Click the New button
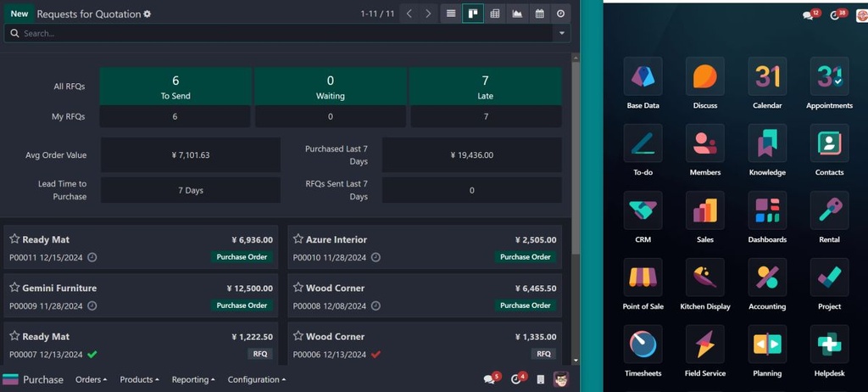 [x=19, y=14]
